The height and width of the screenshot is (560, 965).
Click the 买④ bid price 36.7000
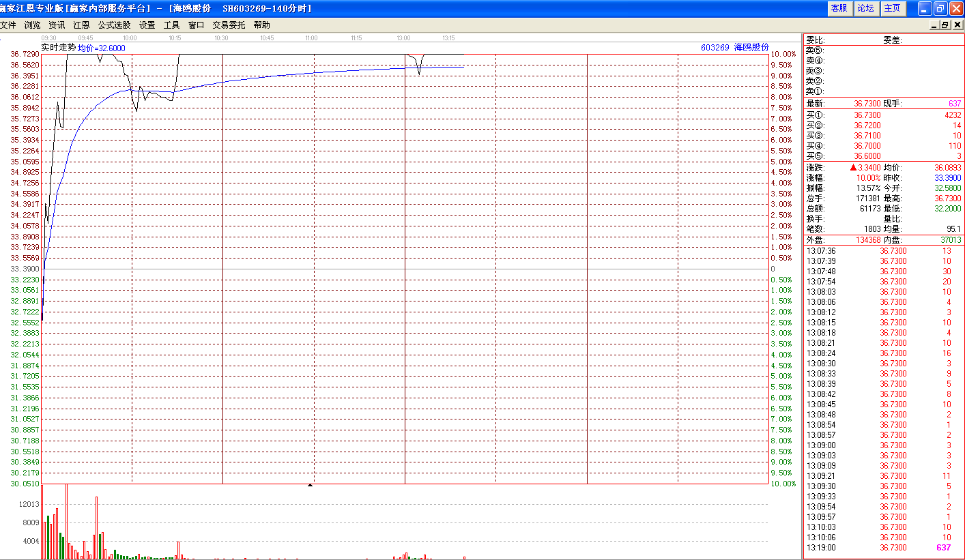(867, 146)
